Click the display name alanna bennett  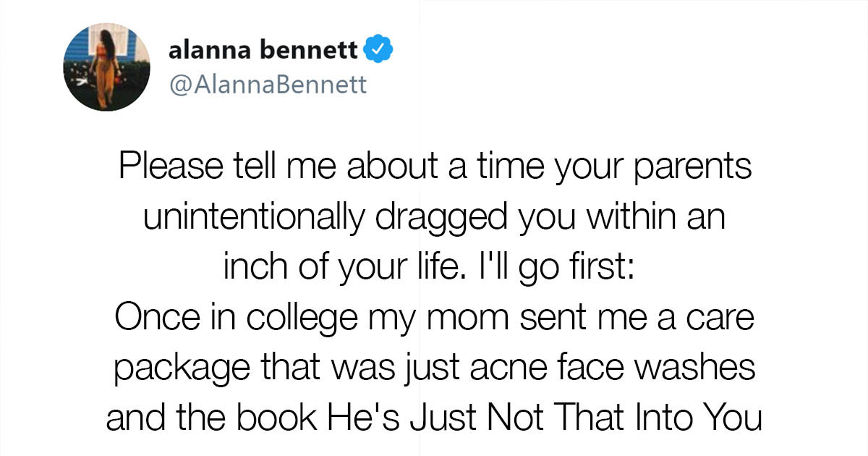click(264, 49)
